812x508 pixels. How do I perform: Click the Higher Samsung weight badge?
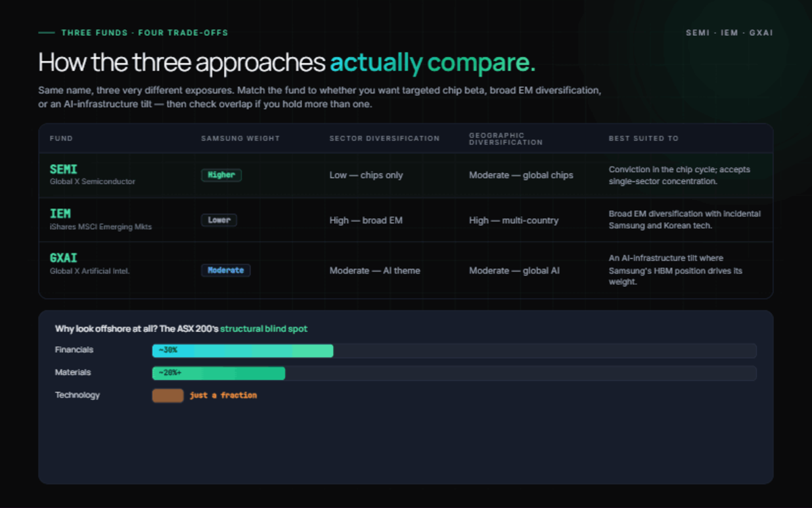[221, 175]
